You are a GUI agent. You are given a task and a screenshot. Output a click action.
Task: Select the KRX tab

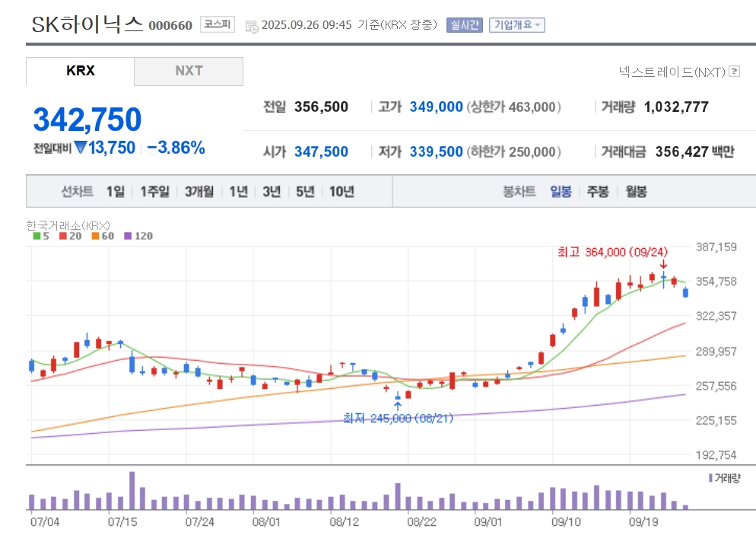tap(80, 71)
